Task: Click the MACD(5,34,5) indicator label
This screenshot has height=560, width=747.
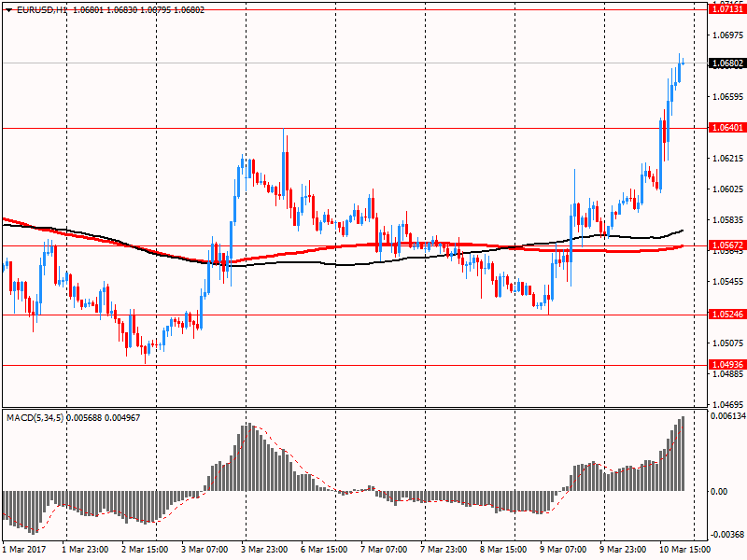Action: (38, 416)
